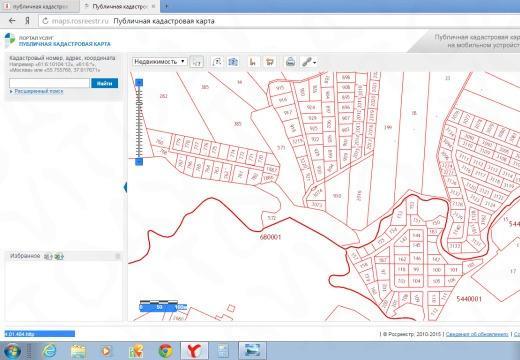Click the map zoom level slider track
520x360 pixels.
click(139, 122)
